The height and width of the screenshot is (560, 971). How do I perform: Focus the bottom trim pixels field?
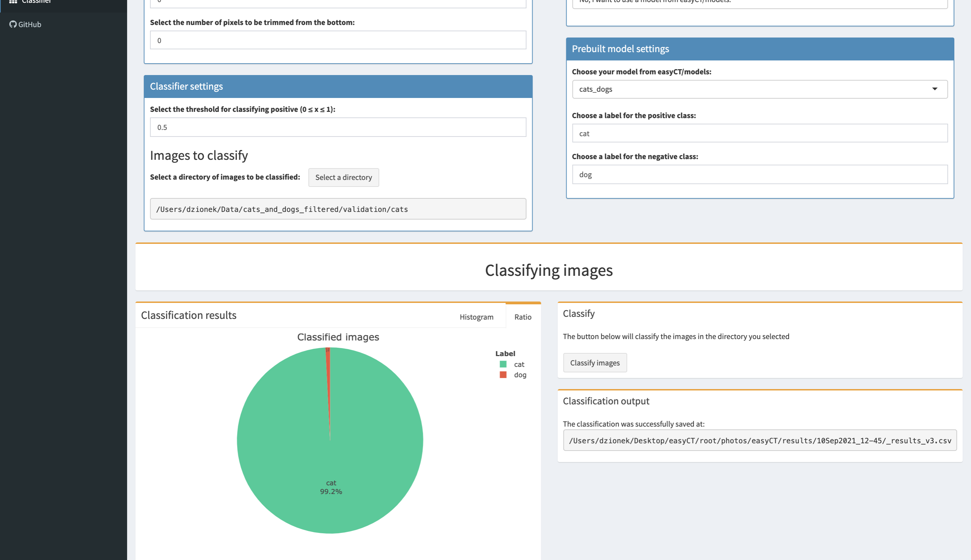point(338,40)
